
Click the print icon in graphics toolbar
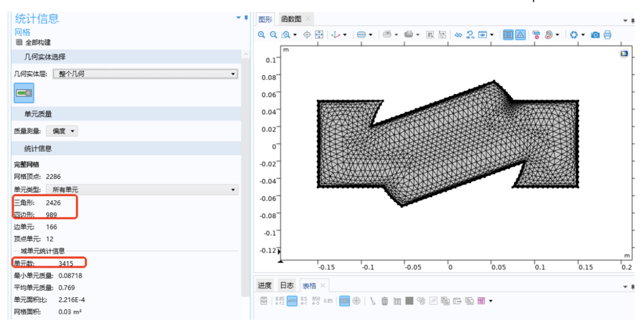tap(608, 35)
